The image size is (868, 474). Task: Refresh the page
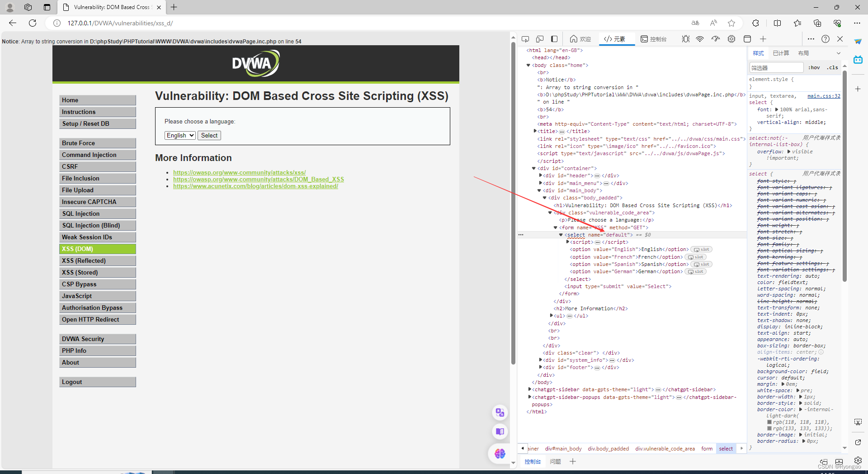click(33, 23)
